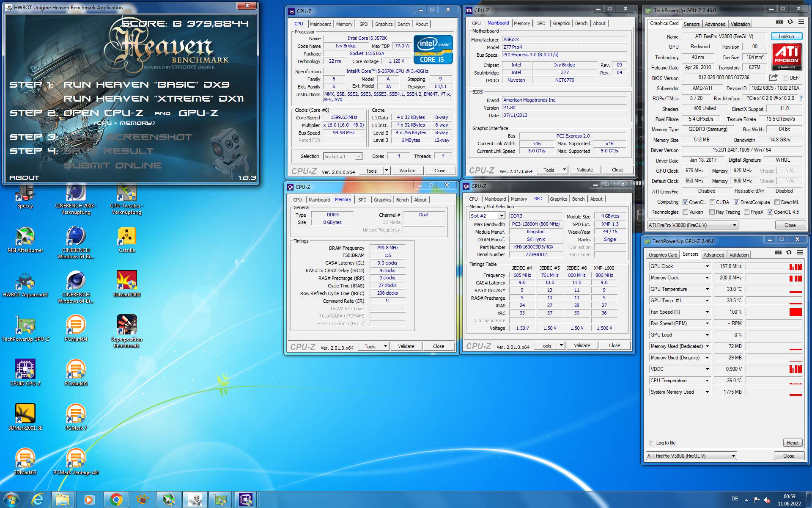Viewport: 812px width, 508px height.
Task: Click ABOUT in Heaven Benchmark window
Action: [24, 178]
